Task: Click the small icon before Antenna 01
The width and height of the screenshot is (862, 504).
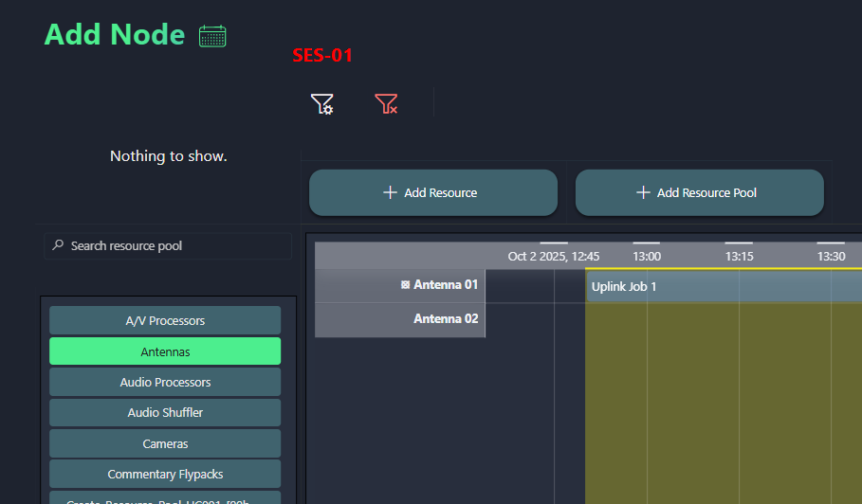Action: click(x=405, y=285)
